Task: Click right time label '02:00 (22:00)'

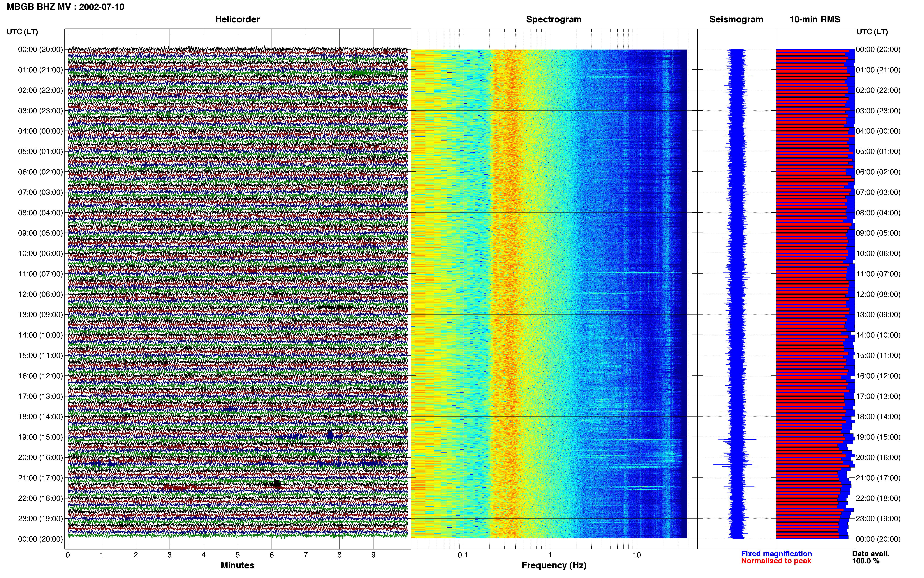Action: coord(878,90)
